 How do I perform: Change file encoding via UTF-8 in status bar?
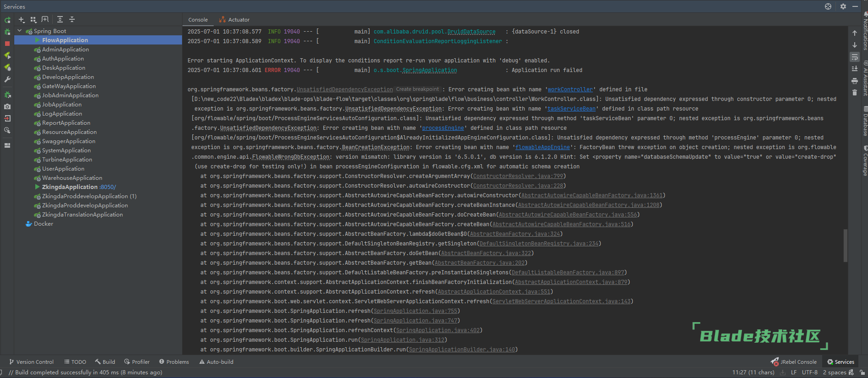(810, 372)
